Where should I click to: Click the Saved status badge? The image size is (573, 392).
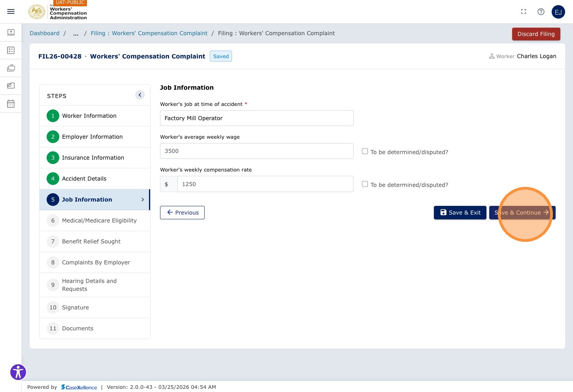[x=221, y=56]
